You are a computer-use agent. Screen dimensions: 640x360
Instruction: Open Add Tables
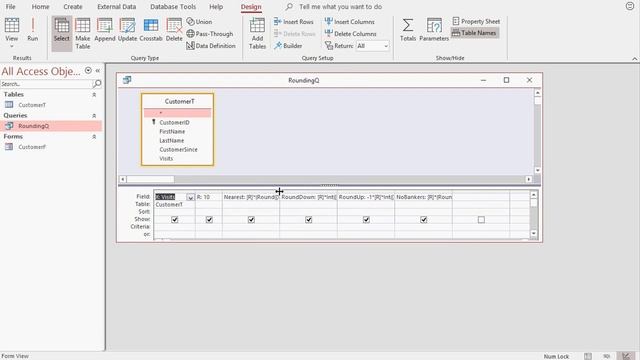[257, 33]
